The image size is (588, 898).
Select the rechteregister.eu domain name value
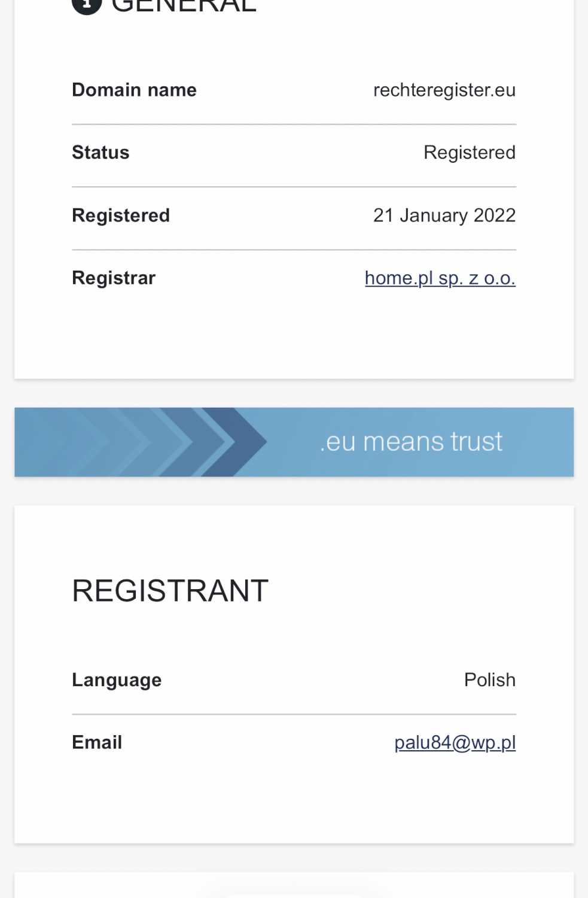(x=444, y=90)
